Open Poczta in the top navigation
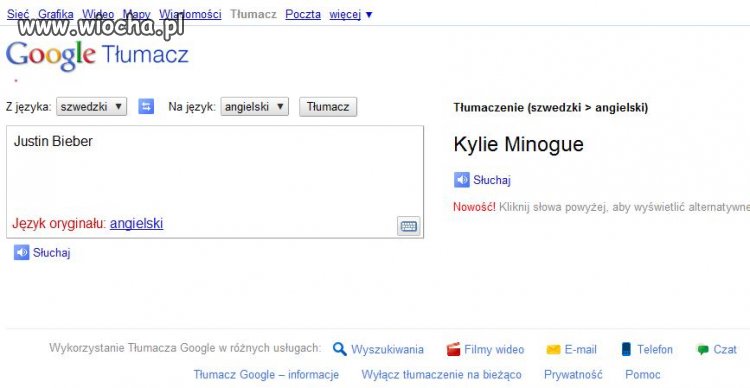The width and height of the screenshot is (750, 388). click(303, 14)
